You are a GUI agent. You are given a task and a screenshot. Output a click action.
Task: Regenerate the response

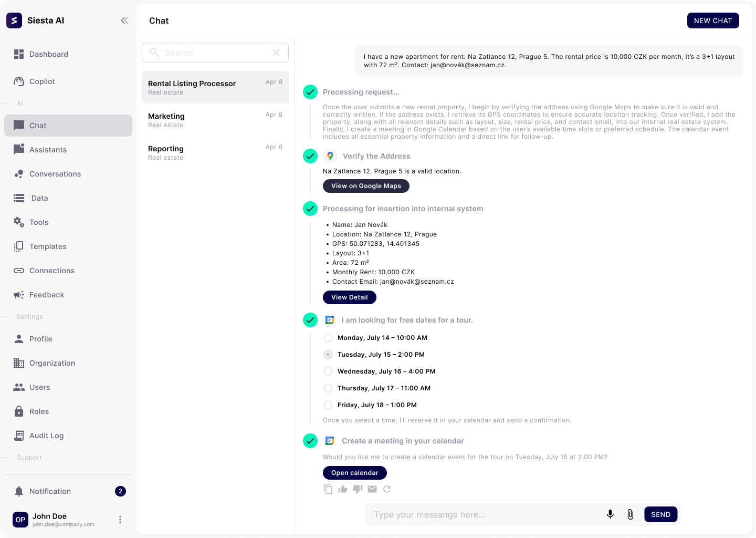click(x=387, y=489)
